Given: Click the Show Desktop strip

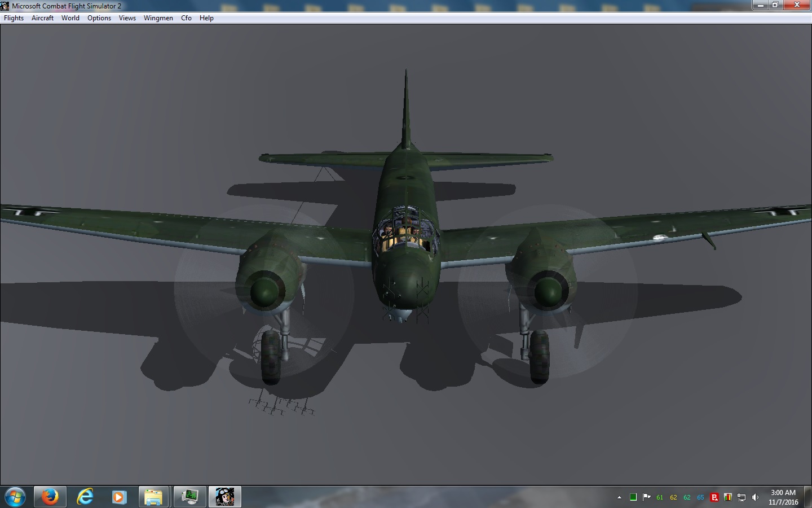Looking at the screenshot, I should [x=808, y=497].
